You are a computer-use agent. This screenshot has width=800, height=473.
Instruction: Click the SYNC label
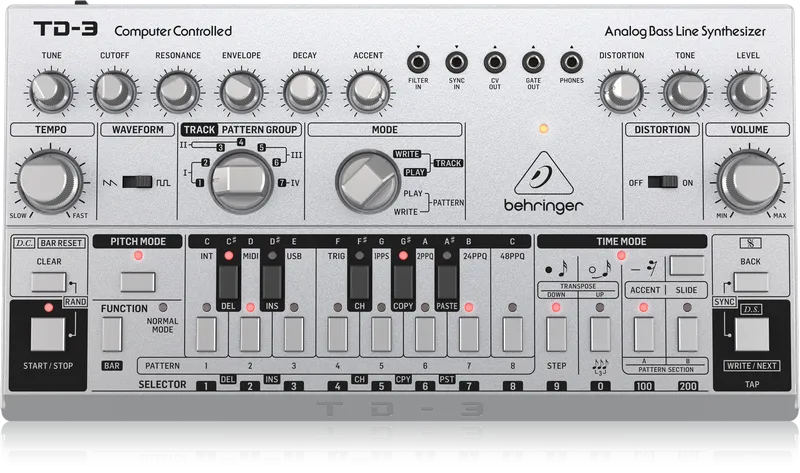point(724,302)
